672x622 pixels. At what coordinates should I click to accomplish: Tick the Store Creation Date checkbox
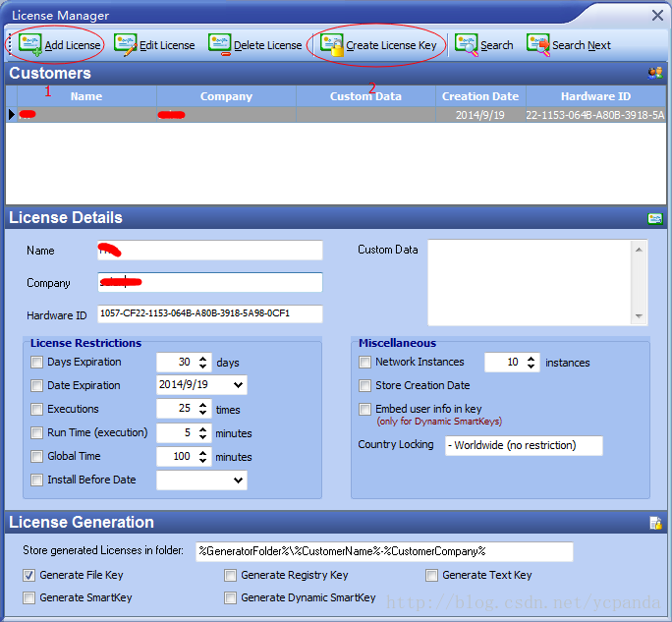tap(364, 386)
